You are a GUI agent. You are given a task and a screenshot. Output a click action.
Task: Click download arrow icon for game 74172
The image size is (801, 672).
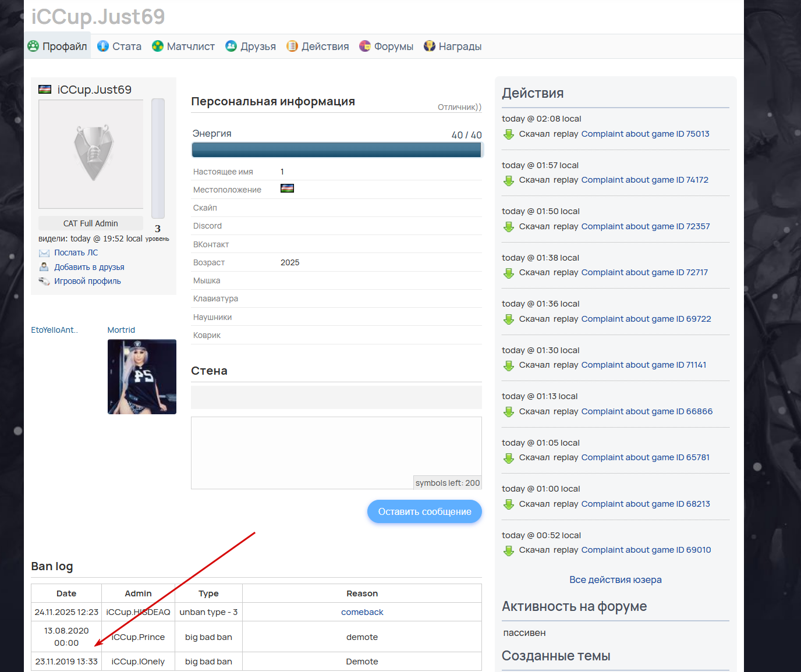pos(509,180)
